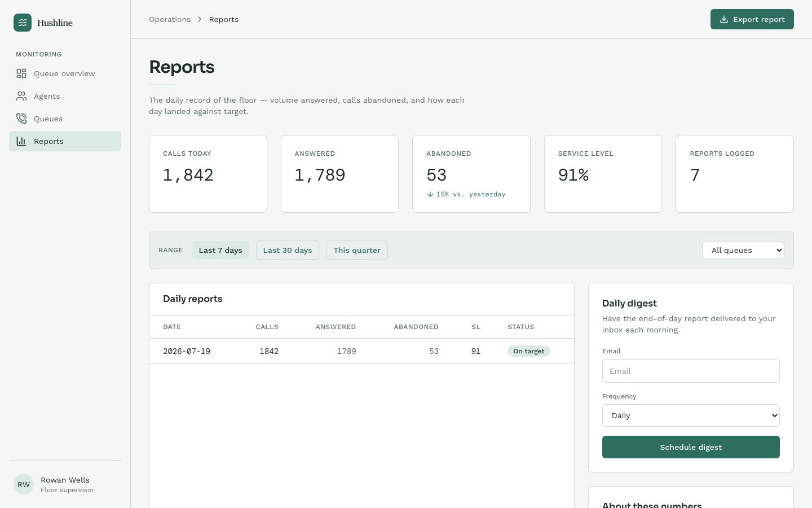The width and height of the screenshot is (812, 508).
Task: Click the Operations breadcrumb link
Action: pos(170,19)
